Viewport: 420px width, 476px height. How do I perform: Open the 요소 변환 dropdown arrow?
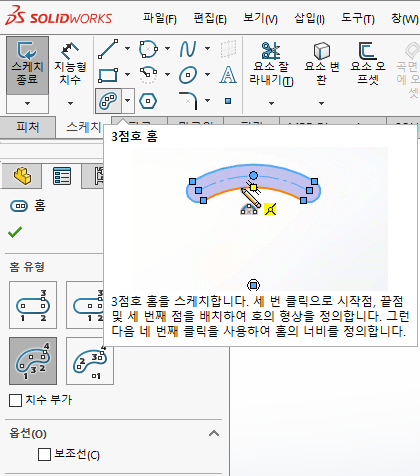pos(321,104)
